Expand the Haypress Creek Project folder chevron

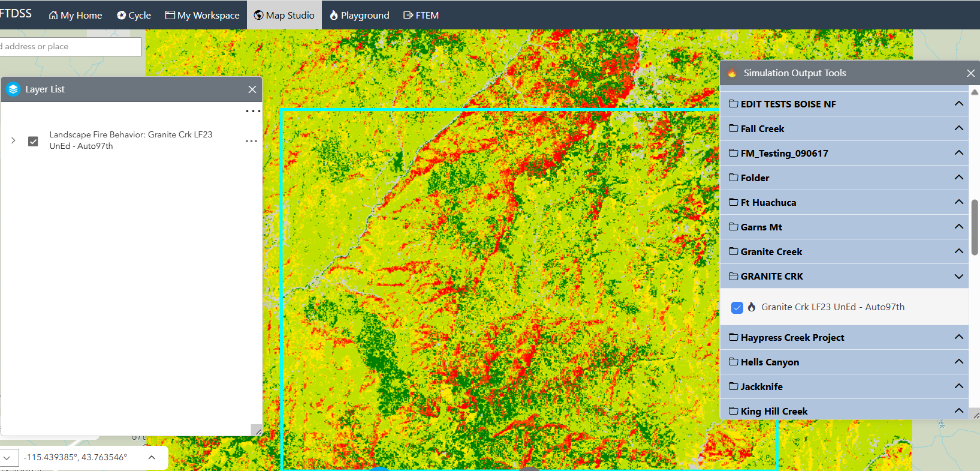click(x=959, y=337)
